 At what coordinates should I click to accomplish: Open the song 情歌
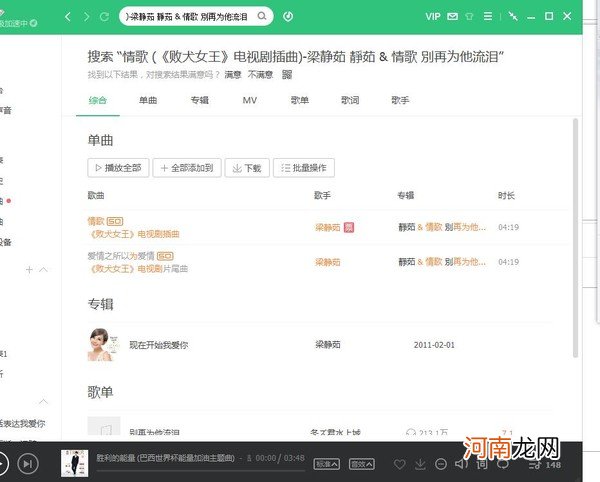tap(96, 221)
